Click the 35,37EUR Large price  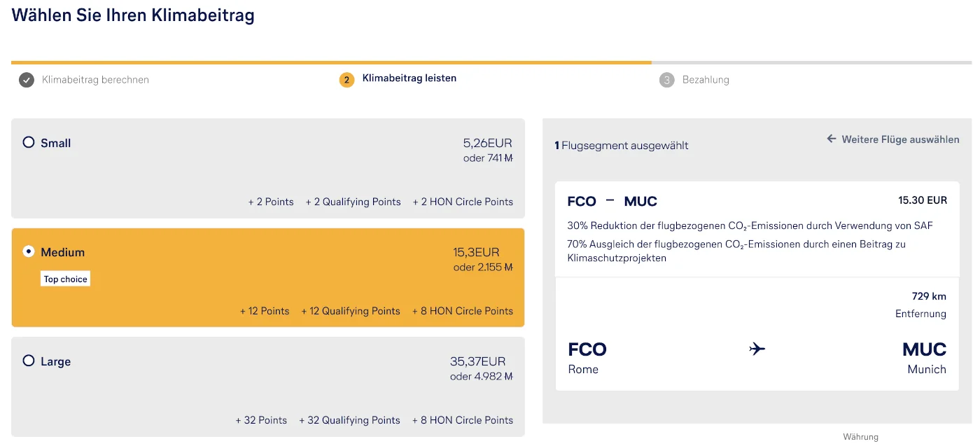pyautogui.click(x=477, y=361)
